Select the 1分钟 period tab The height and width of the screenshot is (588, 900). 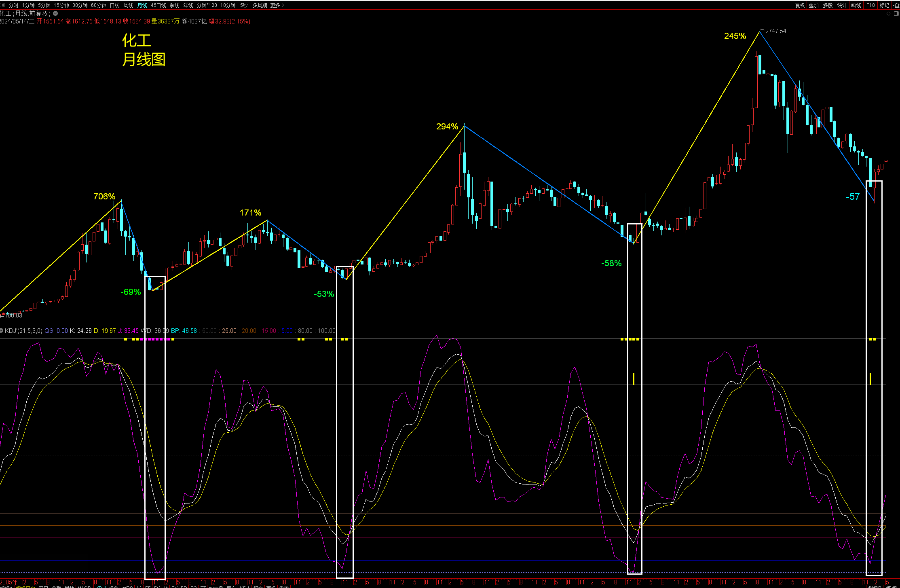[28, 5]
